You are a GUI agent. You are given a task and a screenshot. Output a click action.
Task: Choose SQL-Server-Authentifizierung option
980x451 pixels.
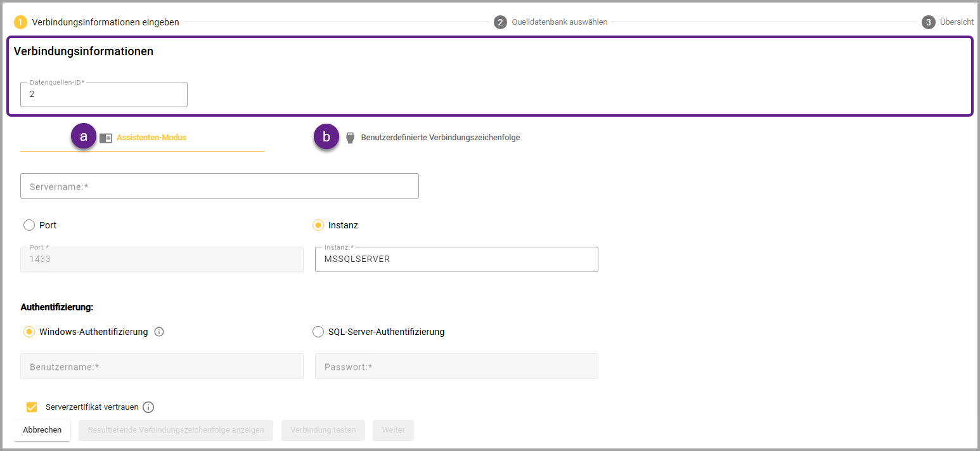point(318,332)
